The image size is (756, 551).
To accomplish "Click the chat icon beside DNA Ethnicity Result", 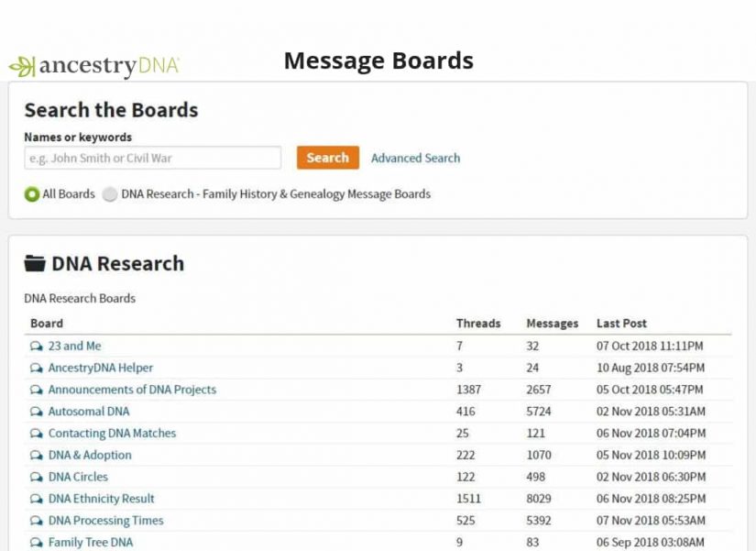I will (37, 500).
